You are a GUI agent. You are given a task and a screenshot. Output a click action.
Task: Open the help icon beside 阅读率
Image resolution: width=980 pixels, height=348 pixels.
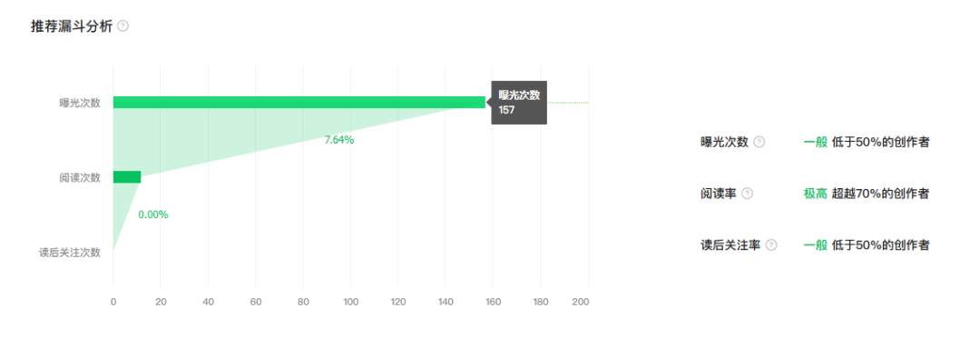[747, 194]
